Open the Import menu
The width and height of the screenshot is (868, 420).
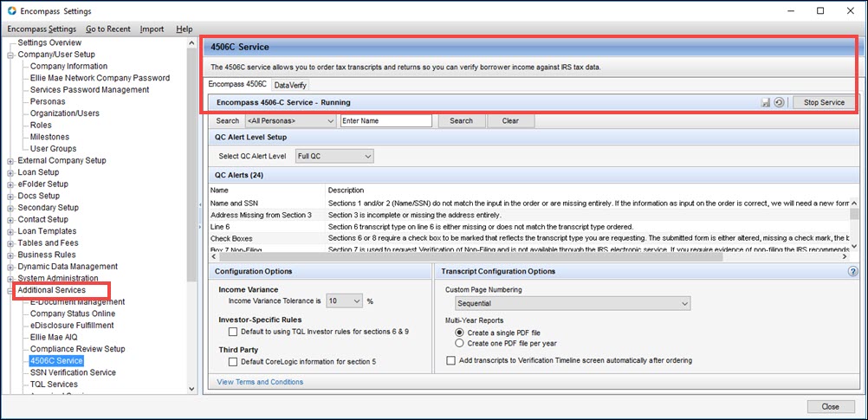pos(152,29)
